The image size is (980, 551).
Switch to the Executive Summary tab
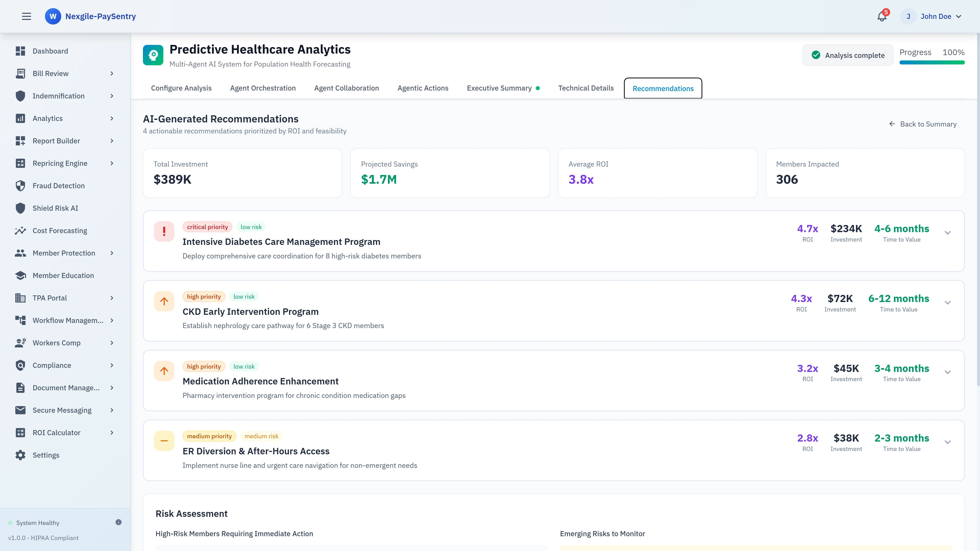499,88
